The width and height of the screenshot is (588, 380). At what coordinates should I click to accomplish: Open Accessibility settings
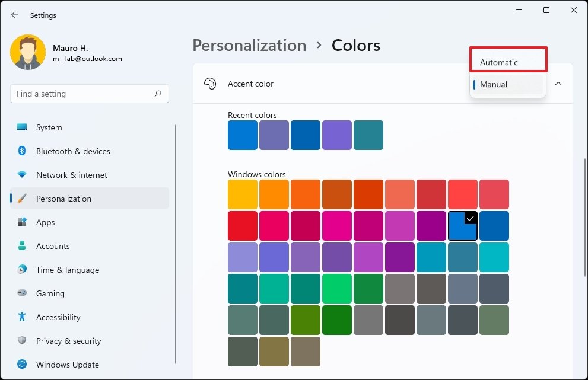(58, 317)
